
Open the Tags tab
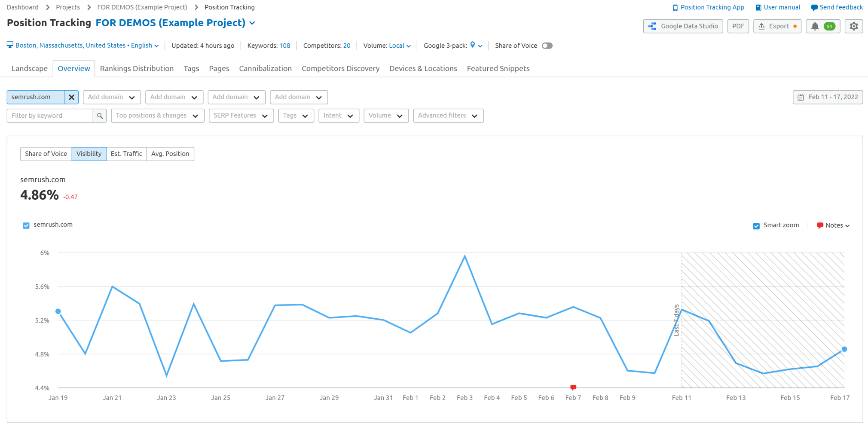tap(191, 69)
